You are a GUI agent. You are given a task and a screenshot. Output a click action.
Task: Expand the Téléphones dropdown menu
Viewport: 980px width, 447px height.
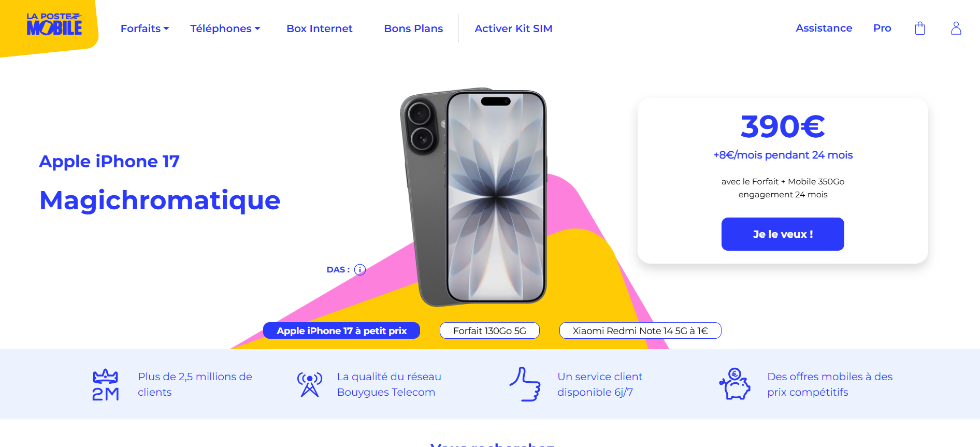[x=225, y=28]
